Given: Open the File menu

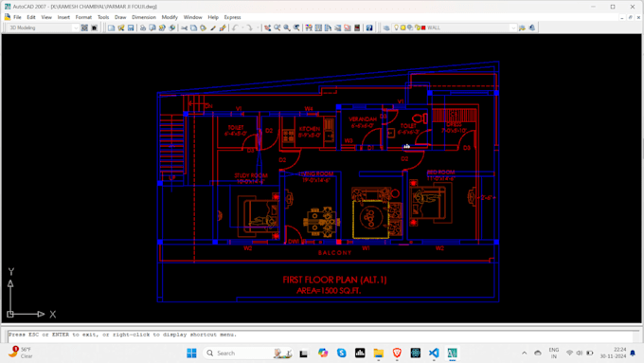Looking at the screenshot, I should point(17,17).
